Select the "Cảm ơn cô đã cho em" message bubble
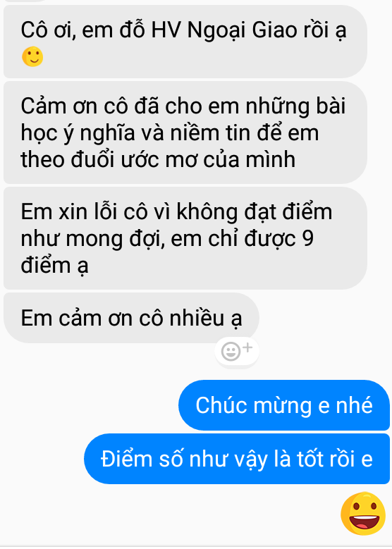Screen dimensions: 392x549 tap(185, 132)
